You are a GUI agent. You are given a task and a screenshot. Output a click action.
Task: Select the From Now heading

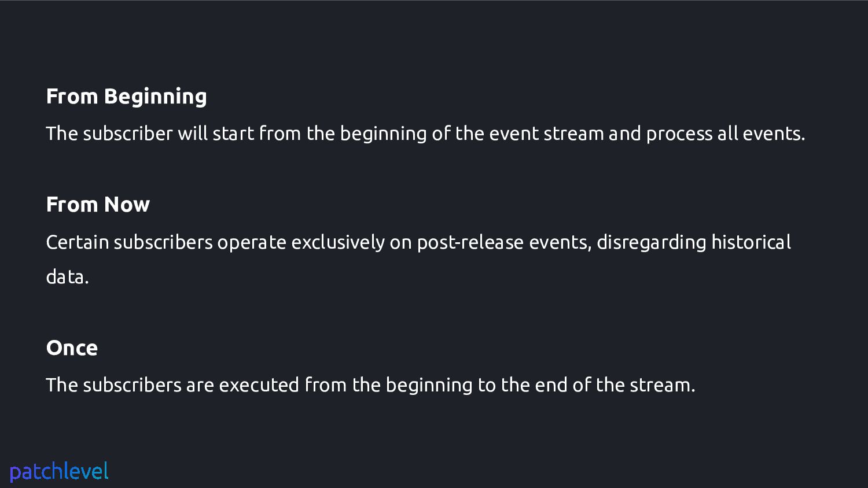pos(98,205)
